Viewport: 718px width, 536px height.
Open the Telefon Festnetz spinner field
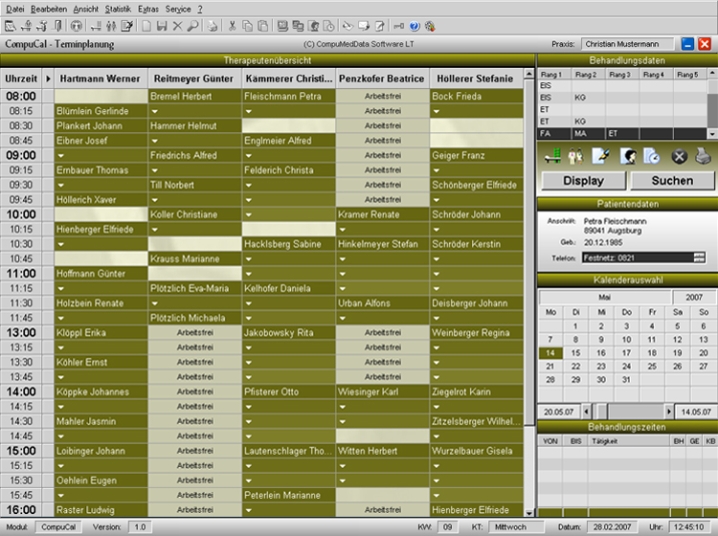click(699, 258)
